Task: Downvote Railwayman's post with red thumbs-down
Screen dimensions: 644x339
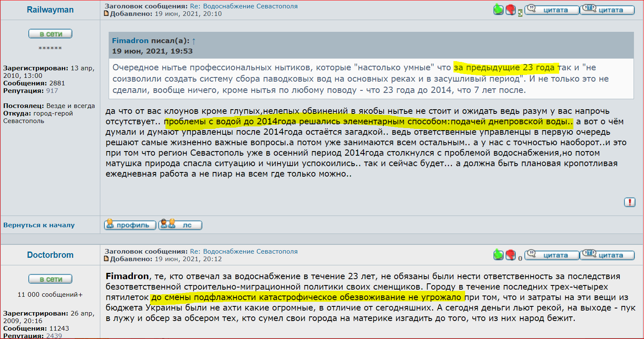Action: (x=511, y=10)
